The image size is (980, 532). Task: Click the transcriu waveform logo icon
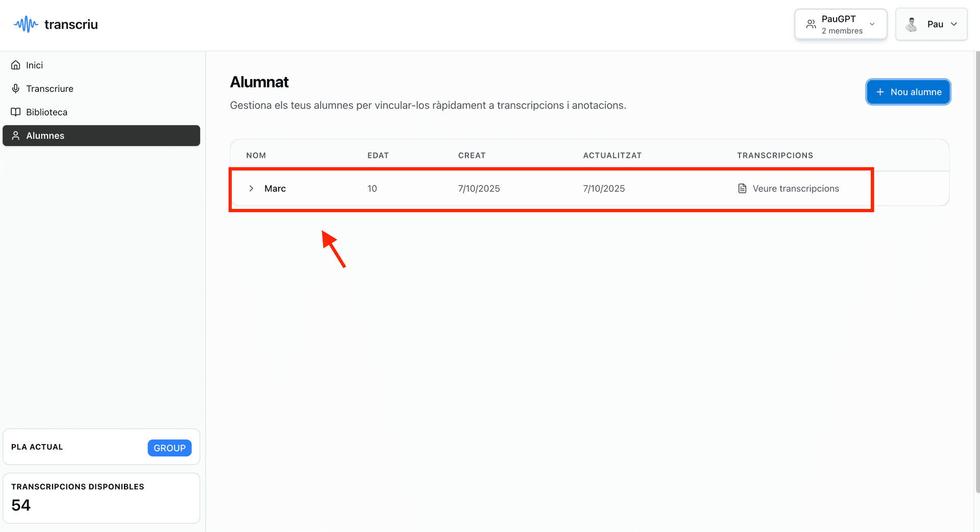pyautogui.click(x=26, y=24)
